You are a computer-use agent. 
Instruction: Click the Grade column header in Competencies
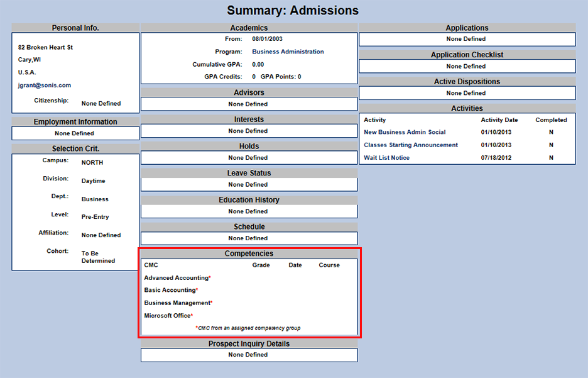pos(261,265)
